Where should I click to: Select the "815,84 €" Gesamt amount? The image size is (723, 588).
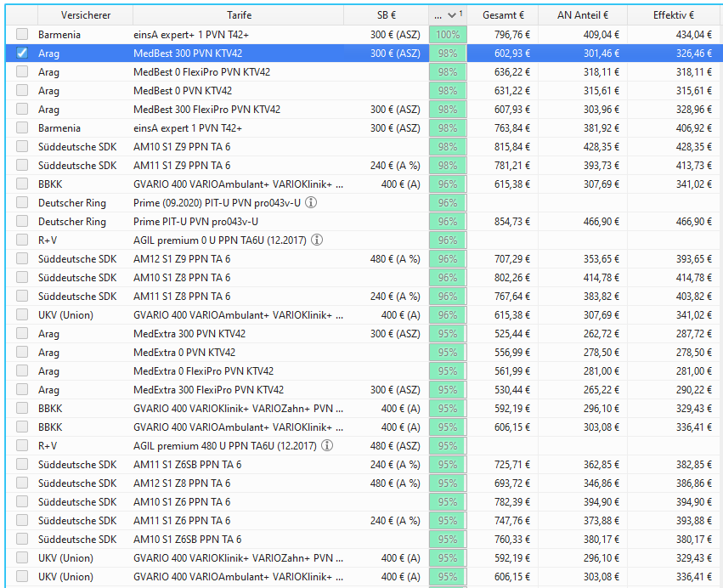tap(512, 147)
